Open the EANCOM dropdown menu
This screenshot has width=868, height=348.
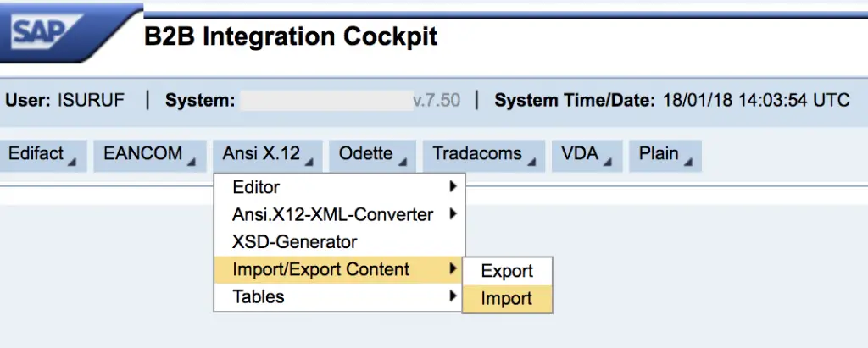pyautogui.click(x=150, y=156)
